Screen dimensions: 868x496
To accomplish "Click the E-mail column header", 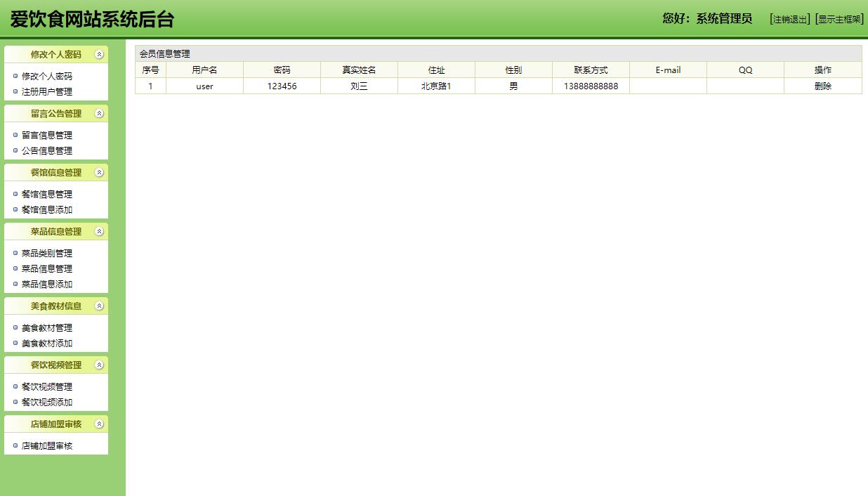I will (x=668, y=70).
